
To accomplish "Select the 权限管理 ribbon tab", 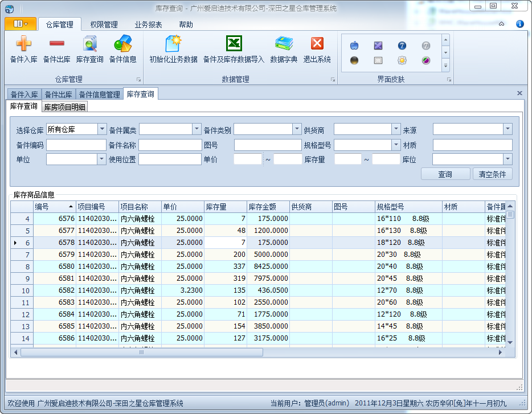I will coord(104,24).
